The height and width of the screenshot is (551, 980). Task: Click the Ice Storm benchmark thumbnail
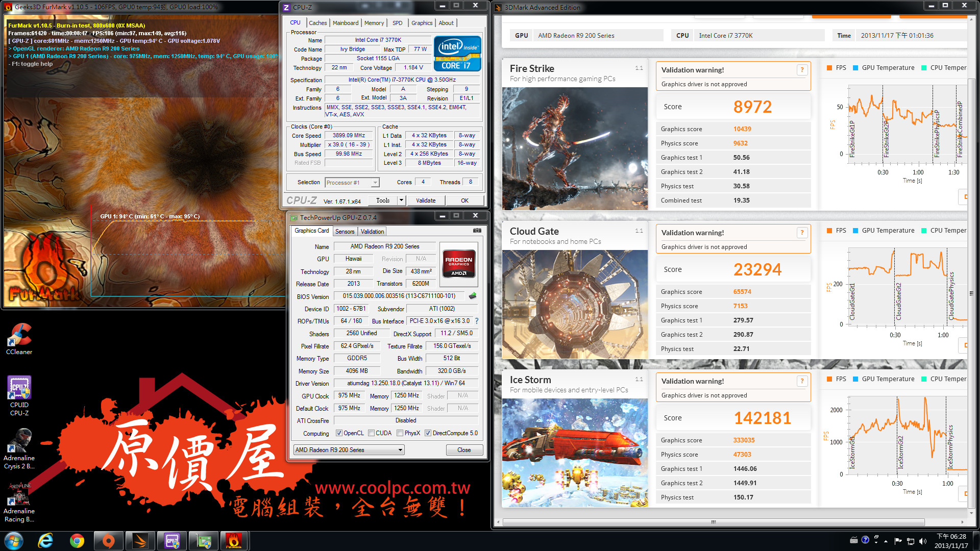point(575,453)
